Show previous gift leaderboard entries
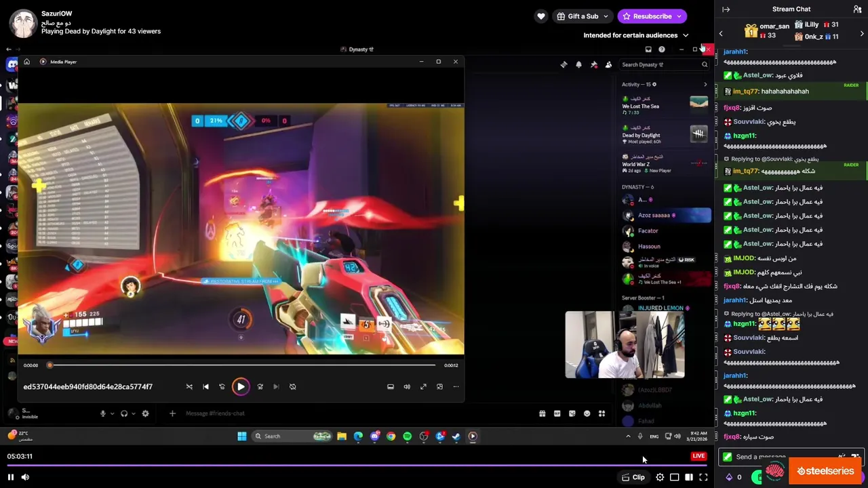The width and height of the screenshot is (868, 488). [721, 33]
